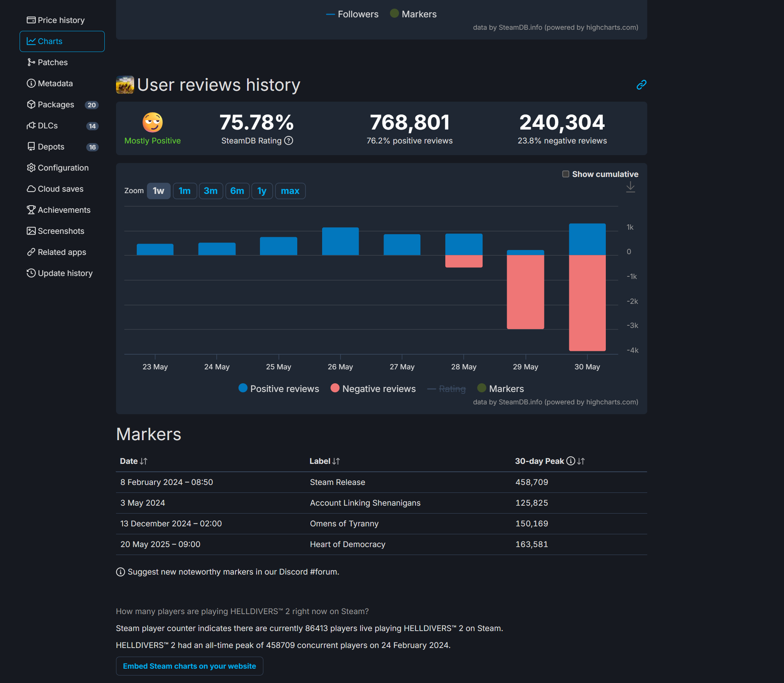784x683 pixels.
Task: Open the Patches section
Action: [62, 63]
